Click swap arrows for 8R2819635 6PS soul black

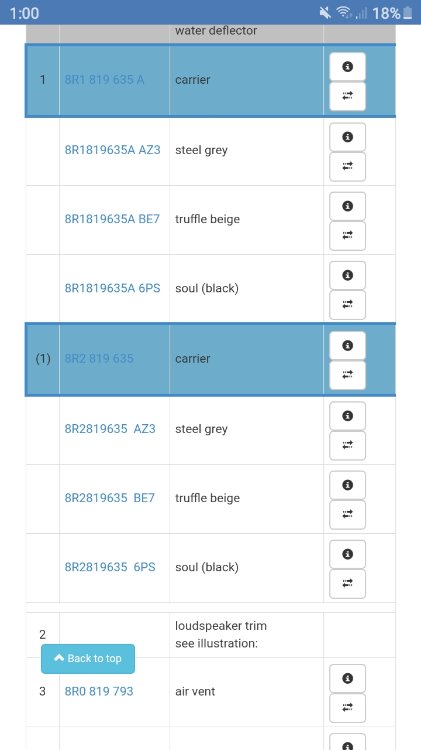point(347,584)
